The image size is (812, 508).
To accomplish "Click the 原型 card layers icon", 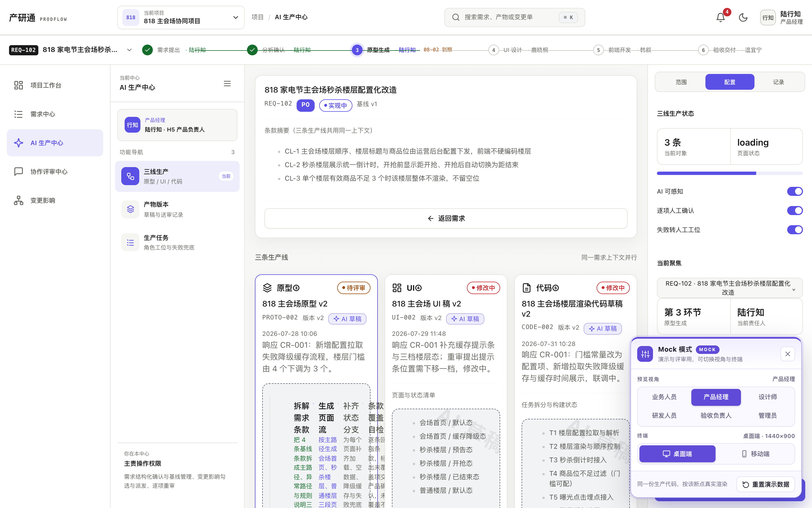I will [267, 288].
